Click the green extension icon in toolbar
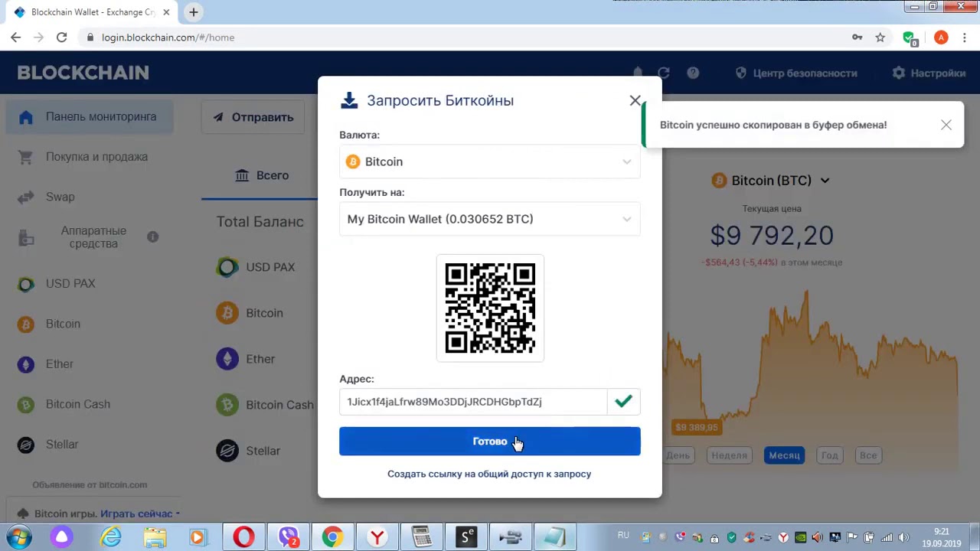The height and width of the screenshot is (551, 980). [909, 37]
